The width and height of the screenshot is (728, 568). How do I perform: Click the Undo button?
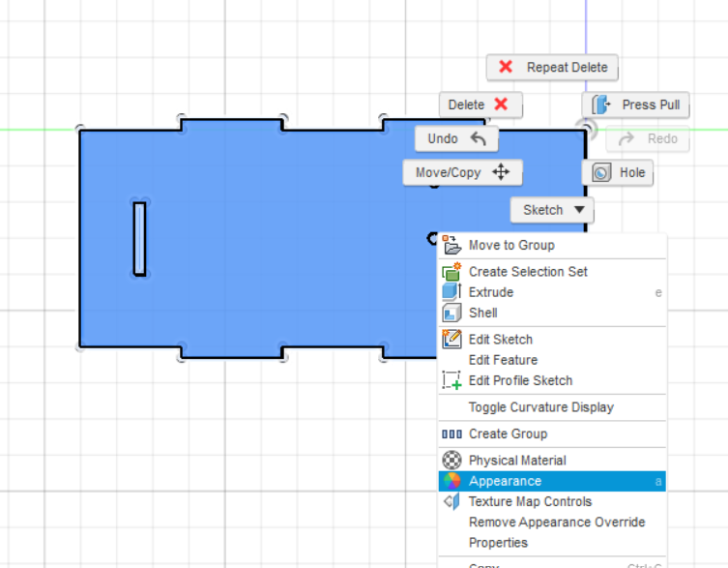[x=456, y=138]
